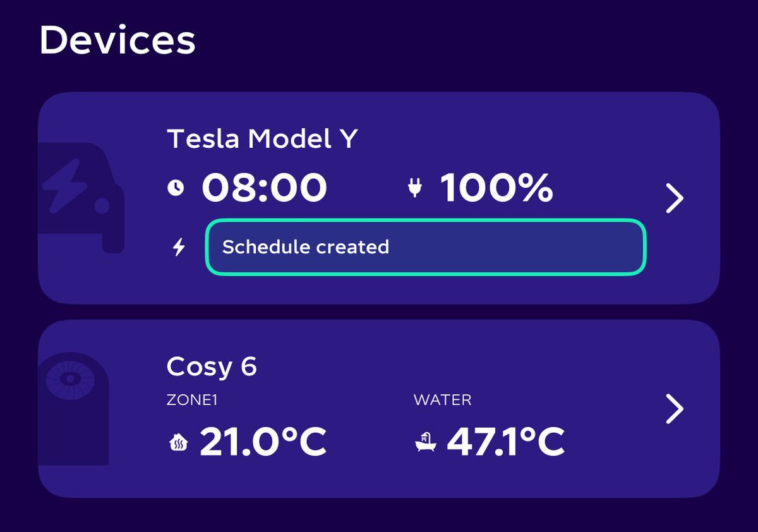Click the Devices heading
This screenshot has width=758, height=532.
pos(117,40)
